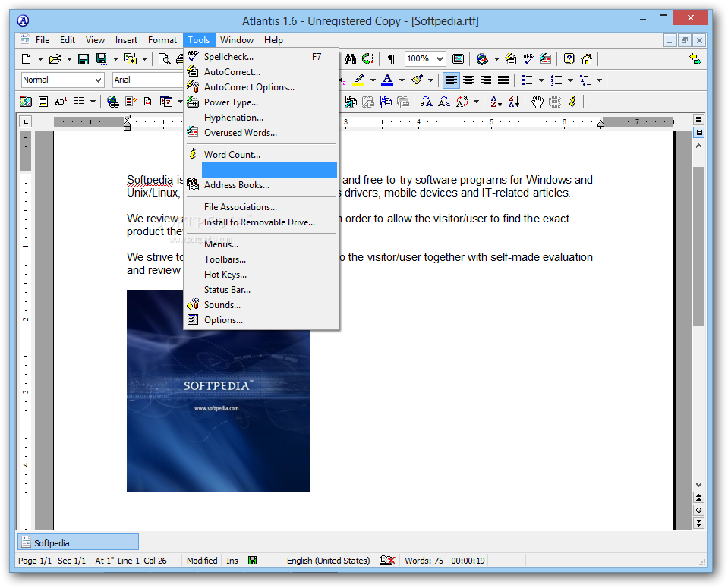
Task: Select AutoCorrect Options... menu entry
Action: 261,86
